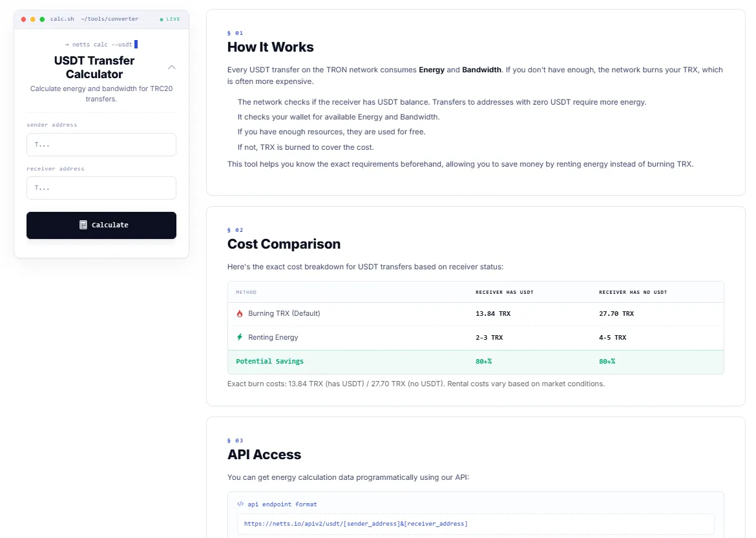This screenshot has height=538, width=756.
Task: Click the METHOD column header
Action: click(246, 292)
